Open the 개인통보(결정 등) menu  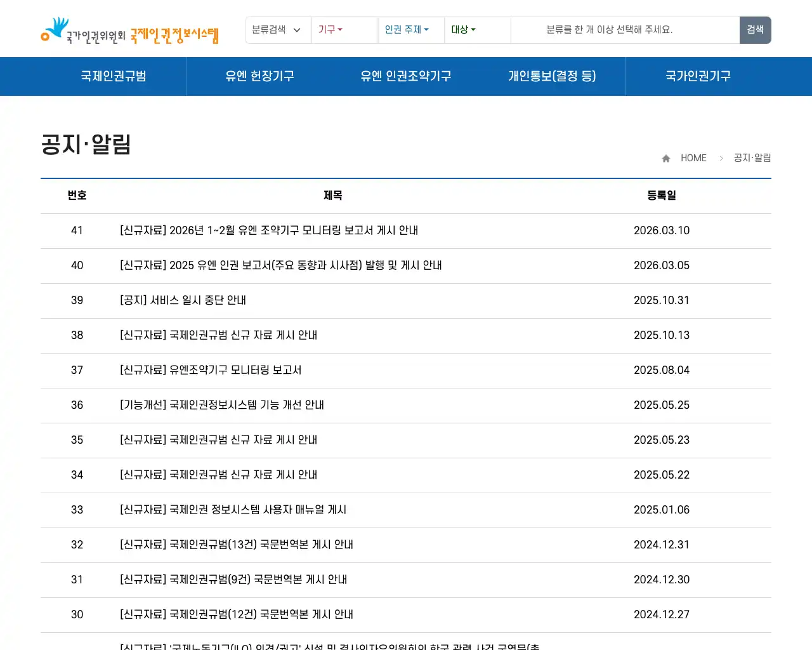click(x=552, y=76)
